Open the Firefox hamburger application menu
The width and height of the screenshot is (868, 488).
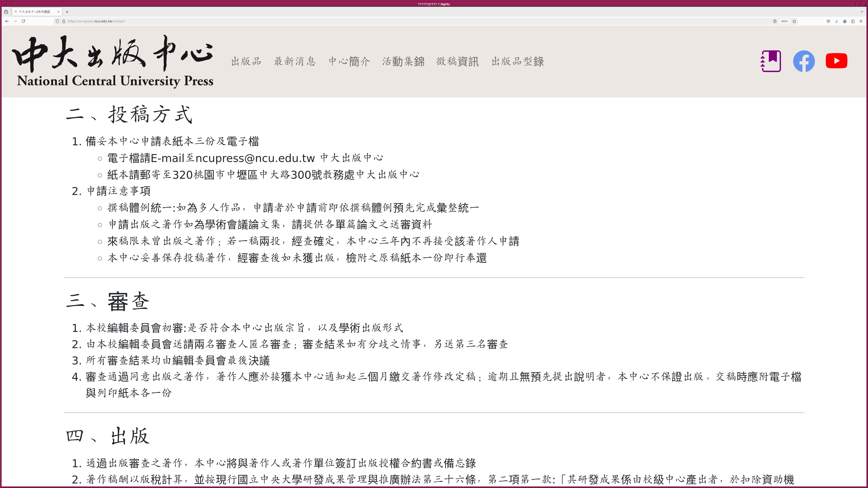pos(861,21)
